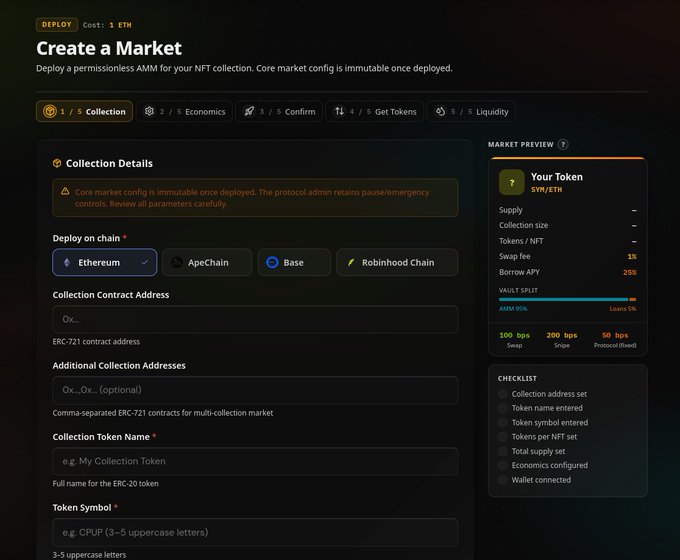The width and height of the screenshot is (680, 560).
Task: Focus the Collection Contract Address field
Action: pyautogui.click(x=255, y=319)
